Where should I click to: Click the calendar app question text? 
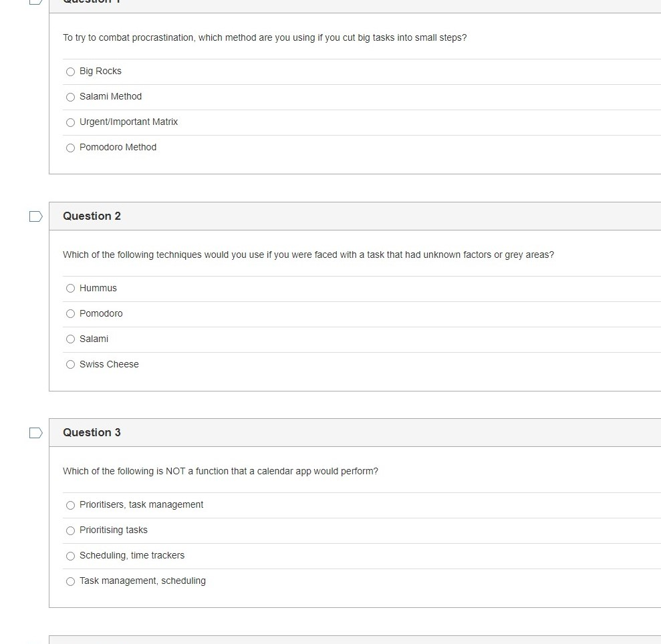(221, 471)
